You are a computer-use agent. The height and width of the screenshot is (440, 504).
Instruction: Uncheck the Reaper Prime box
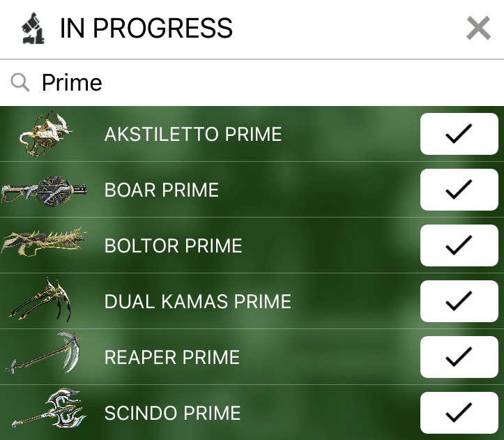(x=459, y=357)
